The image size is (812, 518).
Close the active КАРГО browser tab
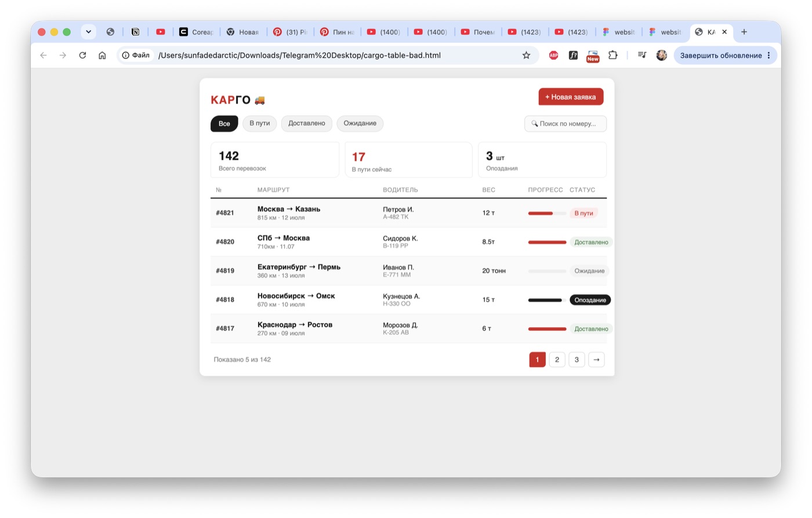pyautogui.click(x=724, y=32)
